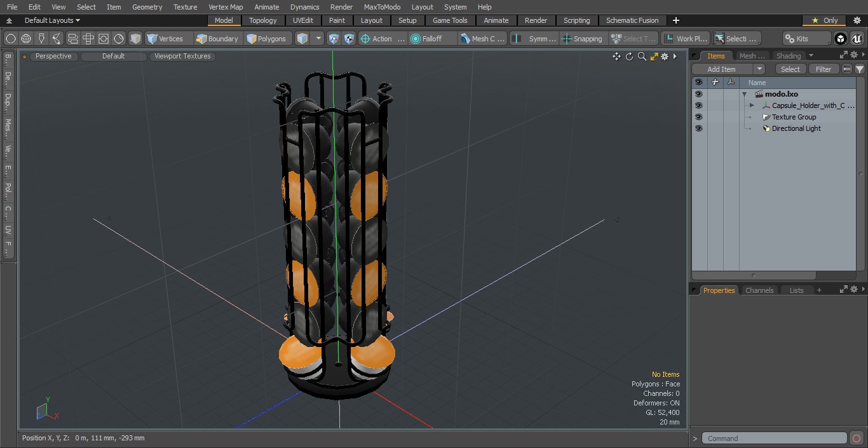
Task: Open the Default Layouts dropdown
Action: tap(52, 20)
